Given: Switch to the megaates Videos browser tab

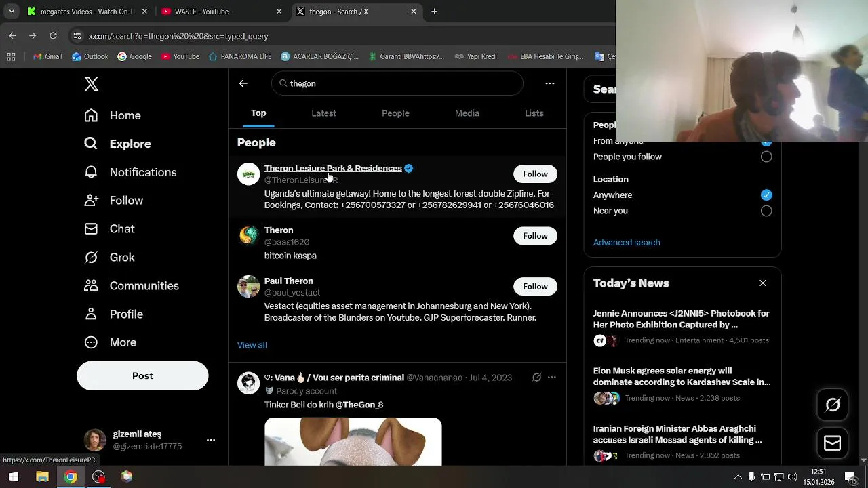Looking at the screenshot, I should [x=87, y=12].
